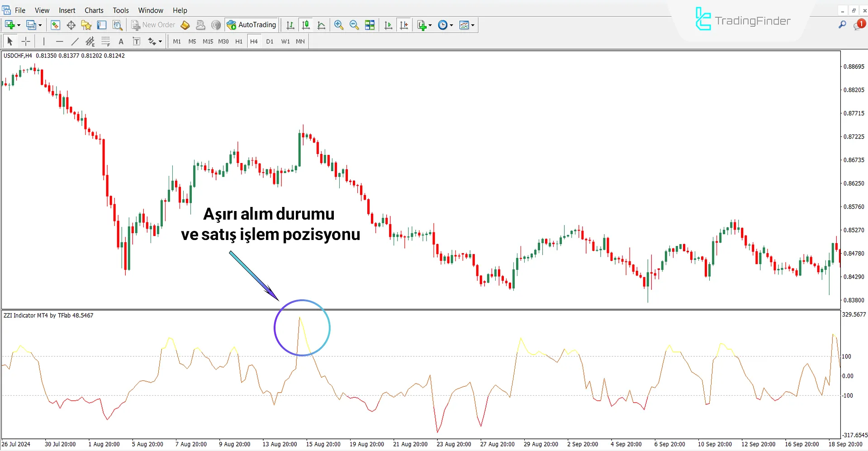This screenshot has height=451, width=868.
Task: Toggle the AutoTrading button
Action: click(x=251, y=25)
